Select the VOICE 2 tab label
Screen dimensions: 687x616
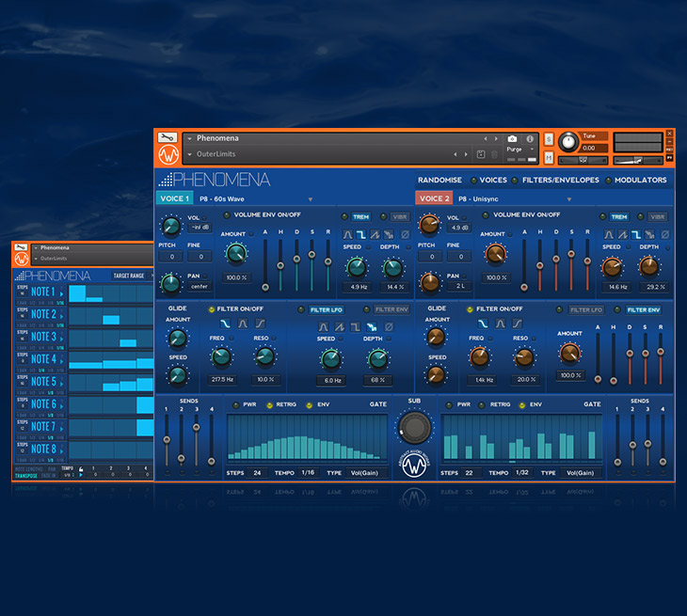434,198
